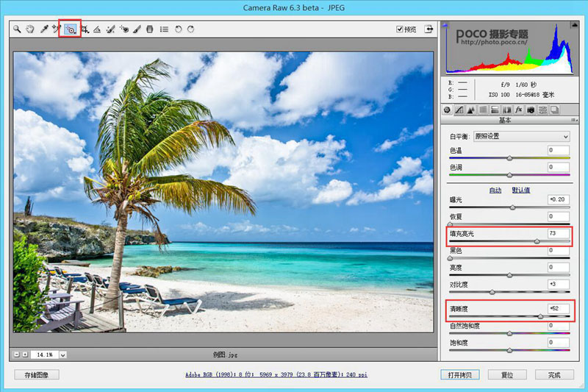The height and width of the screenshot is (392, 588).
Task: Click the 默认值 default link
Action: [x=521, y=190]
